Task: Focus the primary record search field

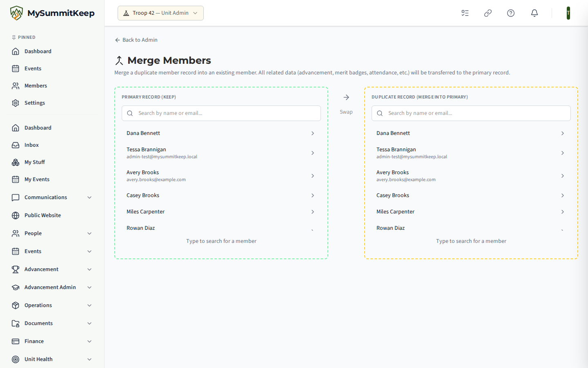Action: [x=221, y=113]
